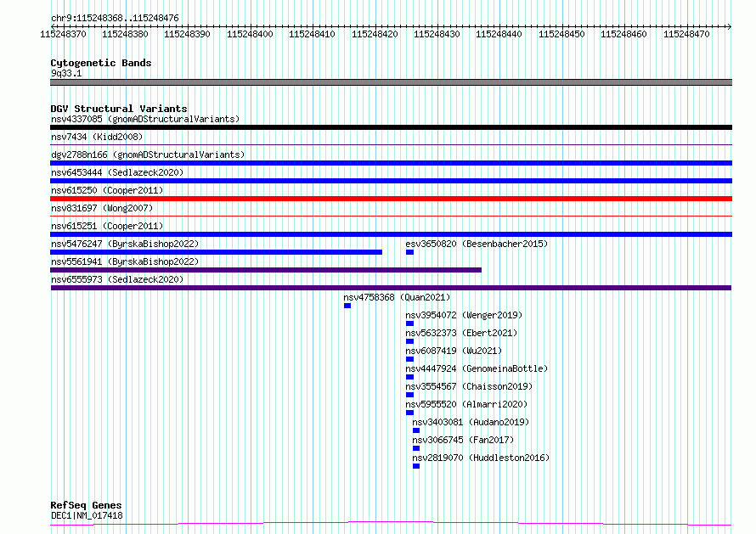Open nsv5955520 (Almarri2020) variant
Screen dimensions: 756x534
(466, 404)
